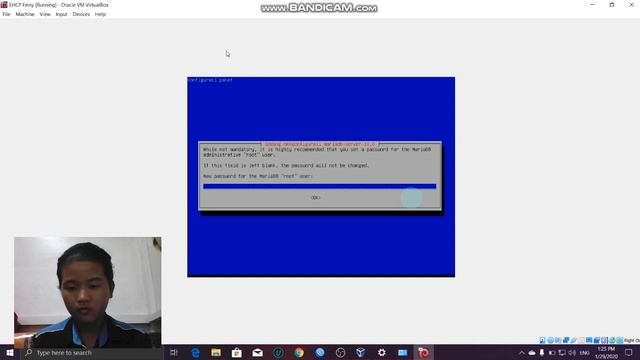
Task: Open the clock and date flyout
Action: pyautogui.click(x=606, y=353)
